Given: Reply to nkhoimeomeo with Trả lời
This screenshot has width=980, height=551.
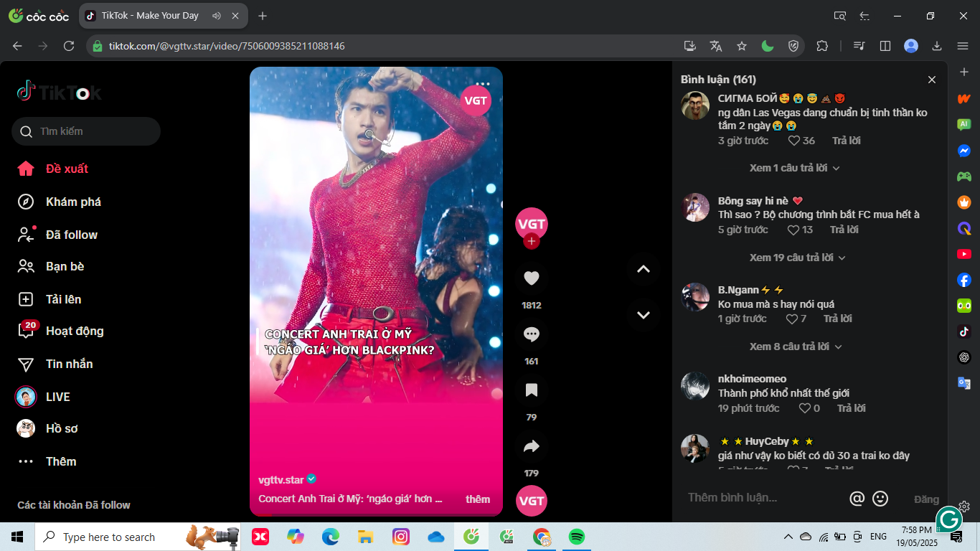Looking at the screenshot, I should tap(851, 408).
